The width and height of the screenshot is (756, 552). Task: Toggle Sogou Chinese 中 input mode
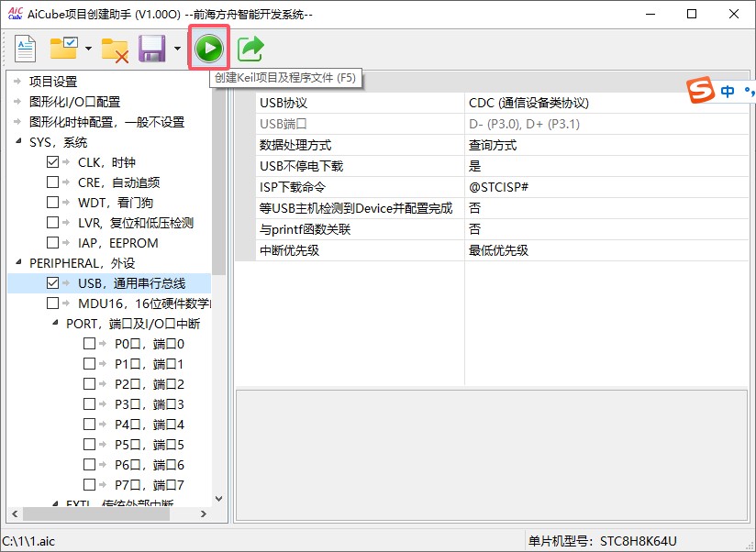pos(728,91)
